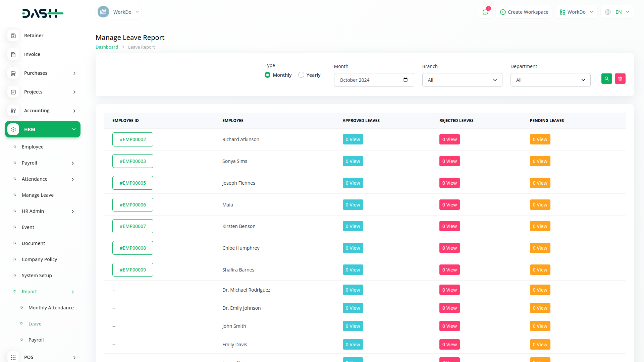Select the Yearly radio button
Screen dimensions: 644x362
tap(301, 75)
